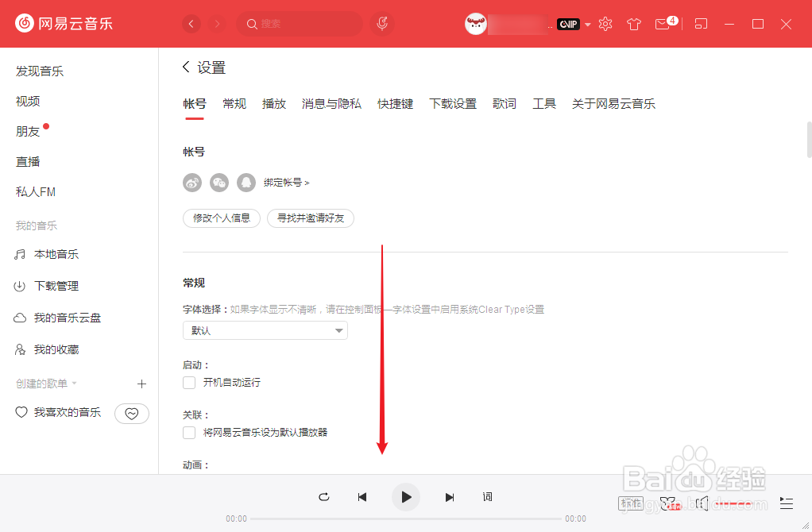
Task: Click the NetEase Cloud Music logo
Action: [64, 23]
